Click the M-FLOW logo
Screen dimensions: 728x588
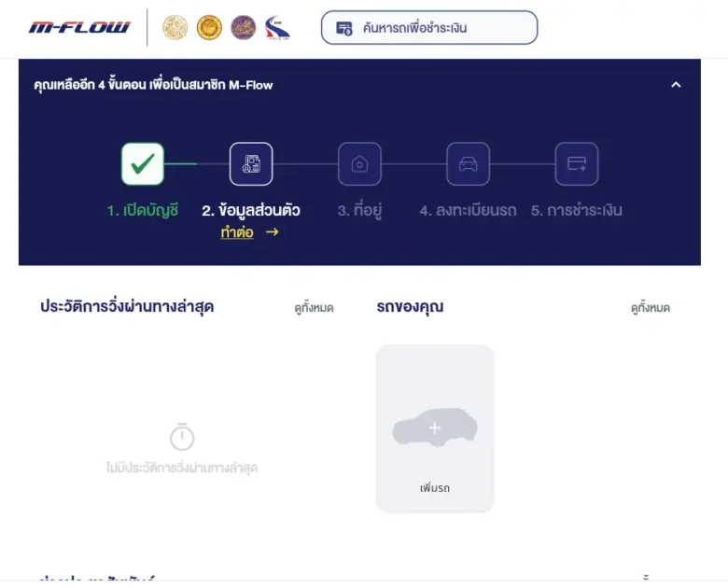(79, 27)
